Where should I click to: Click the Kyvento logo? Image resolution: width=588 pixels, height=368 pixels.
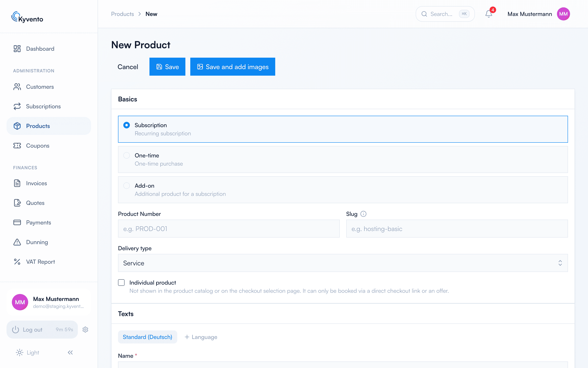(x=27, y=17)
